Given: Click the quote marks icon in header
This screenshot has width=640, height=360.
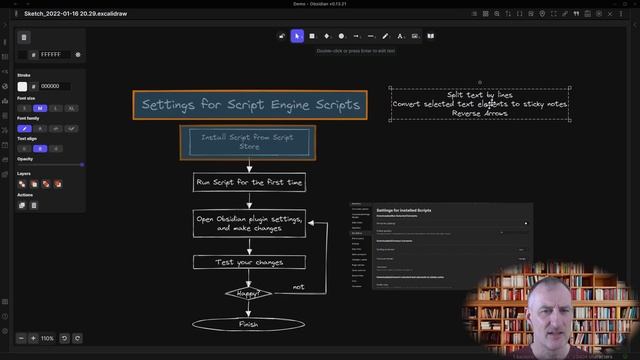Looking at the screenshot, I should (576, 13).
